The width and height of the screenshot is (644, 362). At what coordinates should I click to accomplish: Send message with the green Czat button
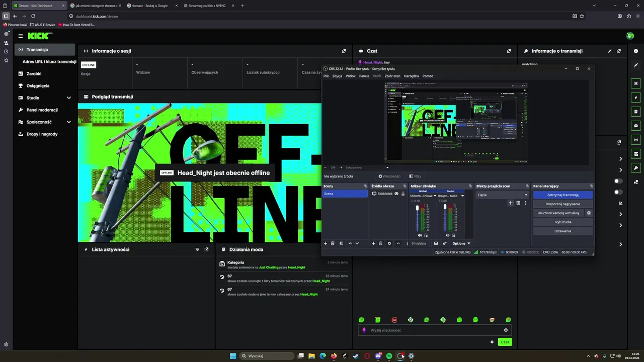[505, 342]
